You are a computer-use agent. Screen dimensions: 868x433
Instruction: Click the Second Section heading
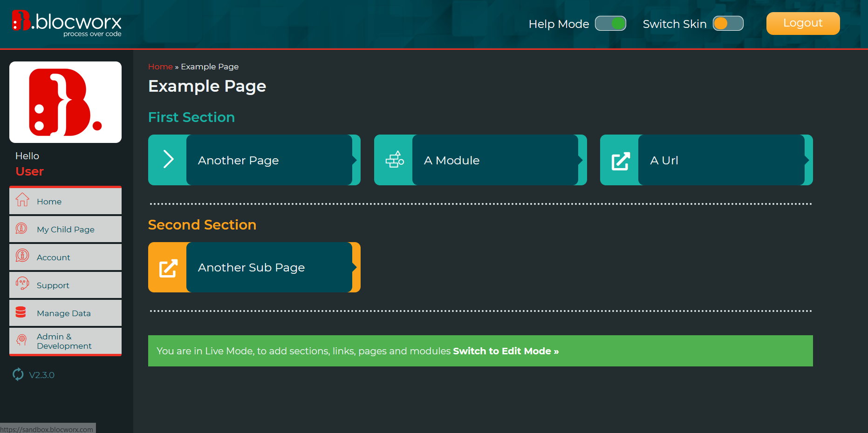(202, 225)
